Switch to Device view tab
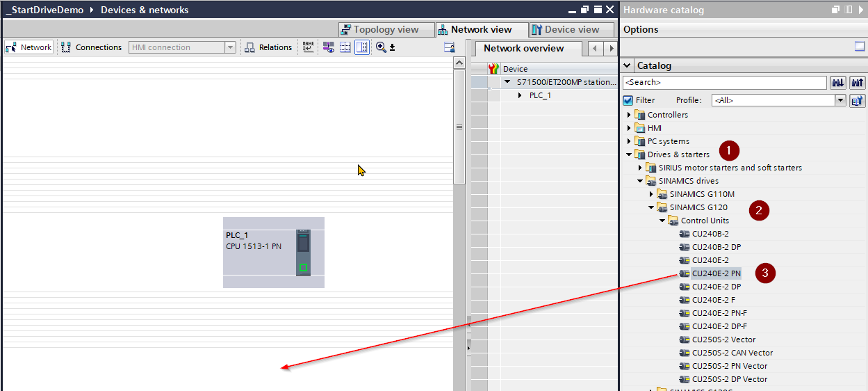 (x=572, y=29)
